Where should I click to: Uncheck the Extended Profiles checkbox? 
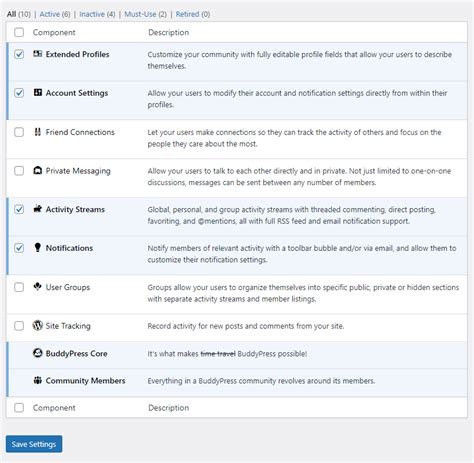click(x=19, y=54)
